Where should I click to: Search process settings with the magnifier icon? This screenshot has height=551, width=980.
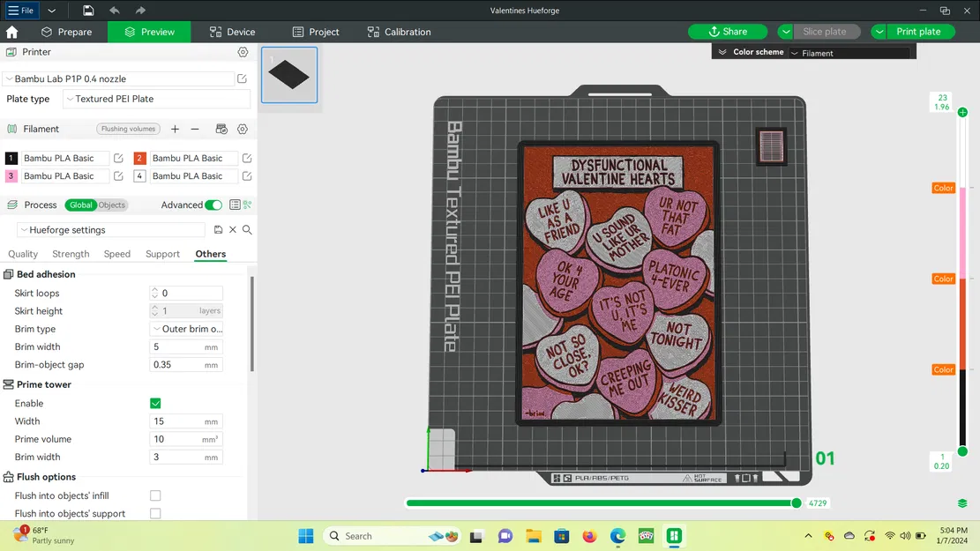247,229
